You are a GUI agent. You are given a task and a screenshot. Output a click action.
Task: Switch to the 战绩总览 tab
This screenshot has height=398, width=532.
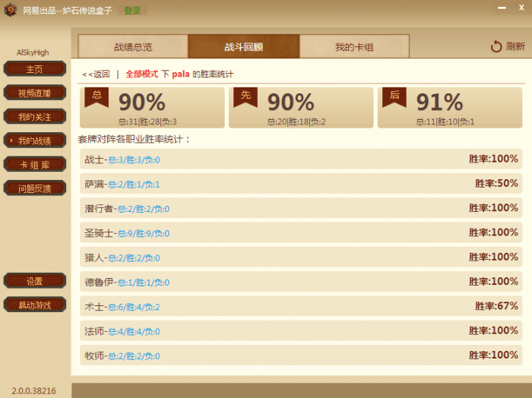click(133, 46)
